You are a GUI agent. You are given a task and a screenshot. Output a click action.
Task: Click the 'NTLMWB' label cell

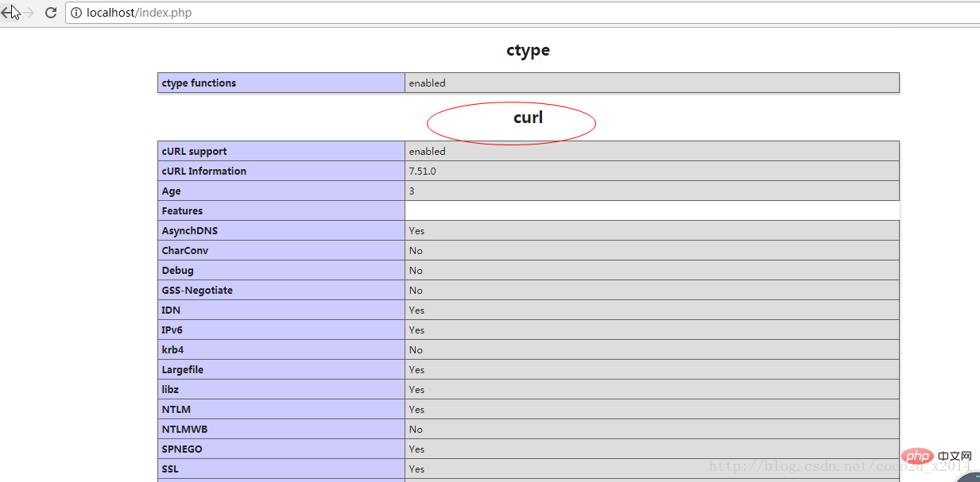tap(281, 429)
